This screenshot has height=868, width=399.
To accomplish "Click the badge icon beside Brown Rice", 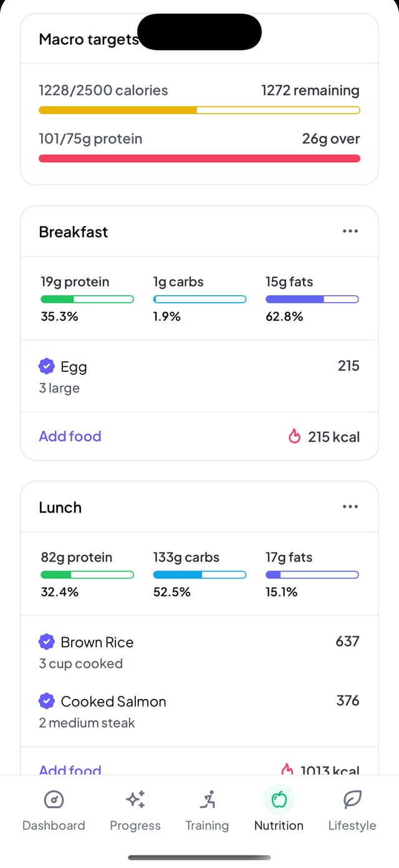I will click(46, 641).
